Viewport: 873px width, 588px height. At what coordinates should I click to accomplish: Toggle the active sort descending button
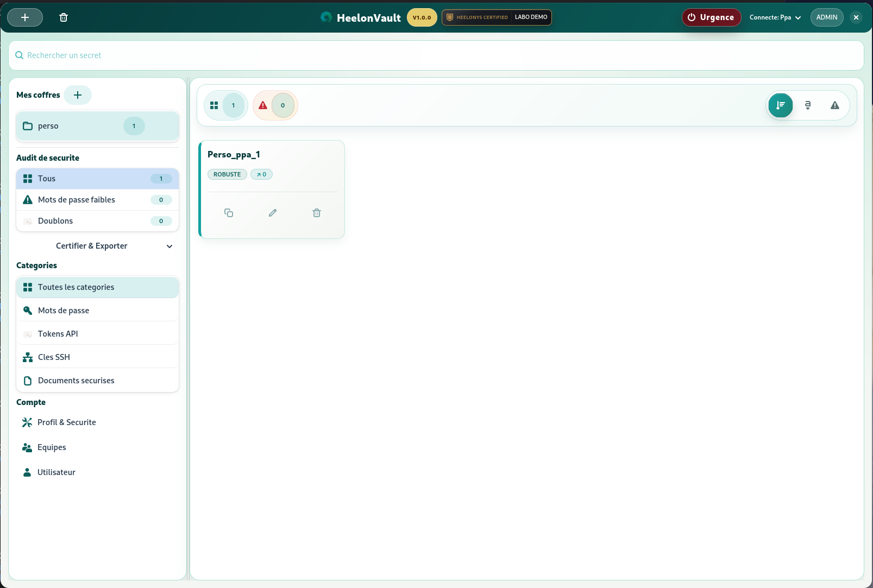tap(781, 105)
